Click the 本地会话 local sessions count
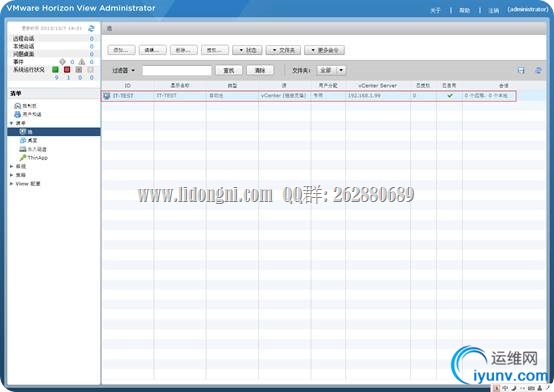The height and width of the screenshot is (392, 554). (x=92, y=46)
